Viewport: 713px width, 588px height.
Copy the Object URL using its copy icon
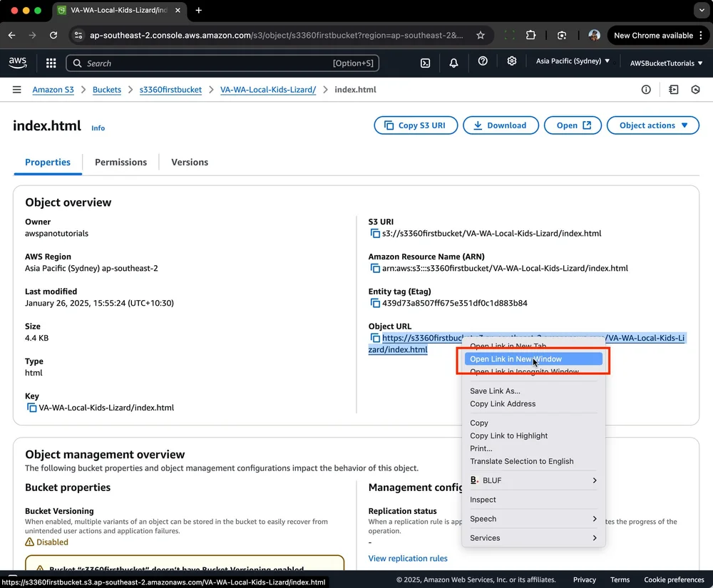pyautogui.click(x=375, y=338)
